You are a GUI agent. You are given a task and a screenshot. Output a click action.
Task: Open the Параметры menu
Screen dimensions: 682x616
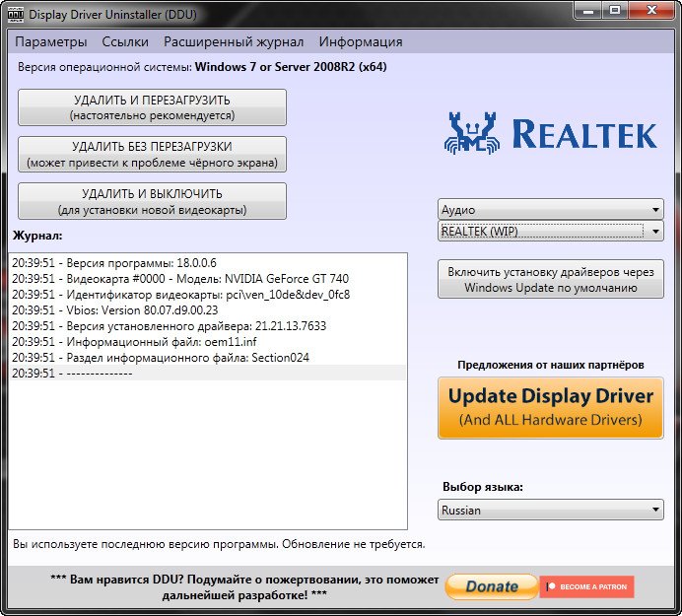(51, 41)
